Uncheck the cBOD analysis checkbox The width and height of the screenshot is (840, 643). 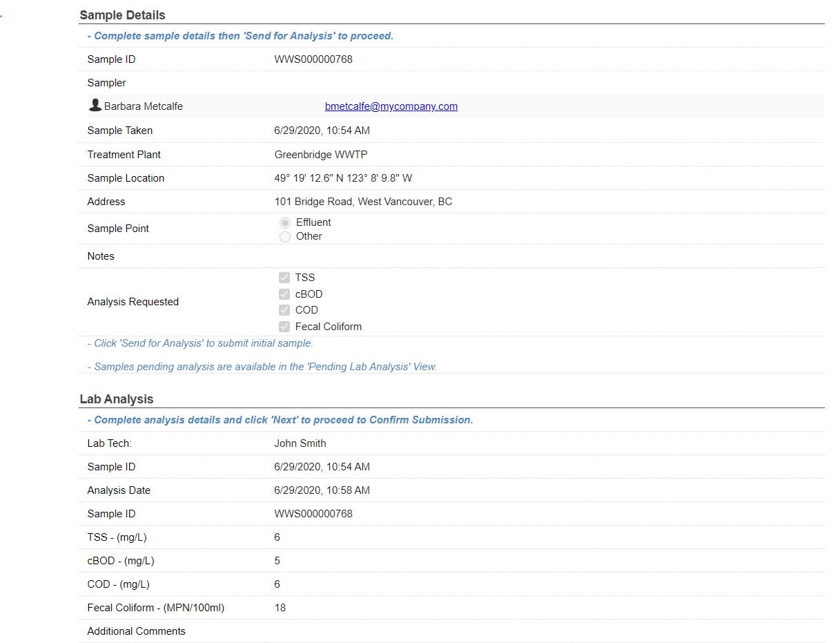tap(284, 294)
